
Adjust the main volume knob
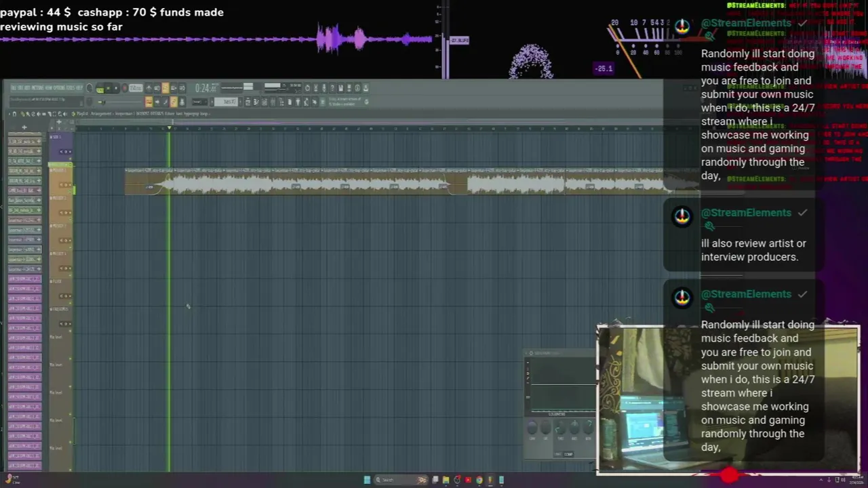90,88
